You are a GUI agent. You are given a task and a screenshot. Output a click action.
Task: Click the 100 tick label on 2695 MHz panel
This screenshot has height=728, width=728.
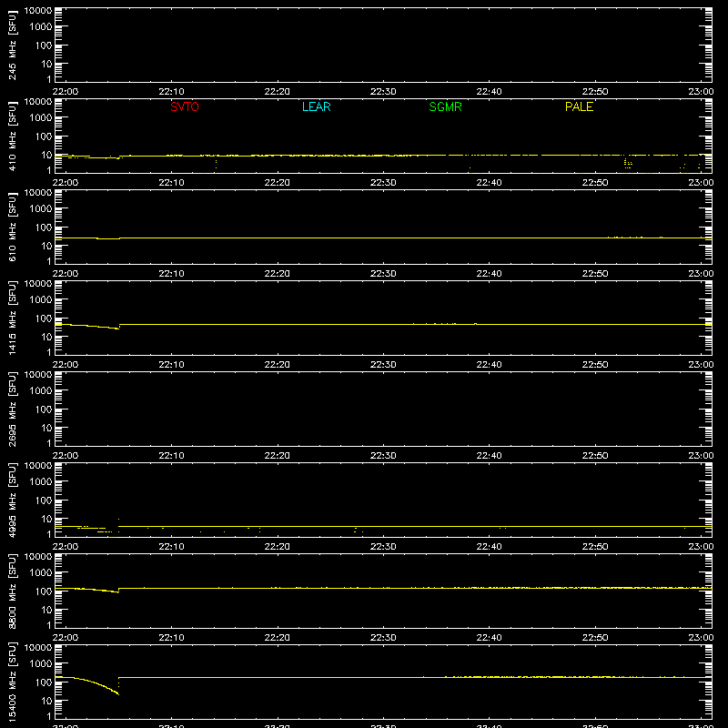(44, 409)
